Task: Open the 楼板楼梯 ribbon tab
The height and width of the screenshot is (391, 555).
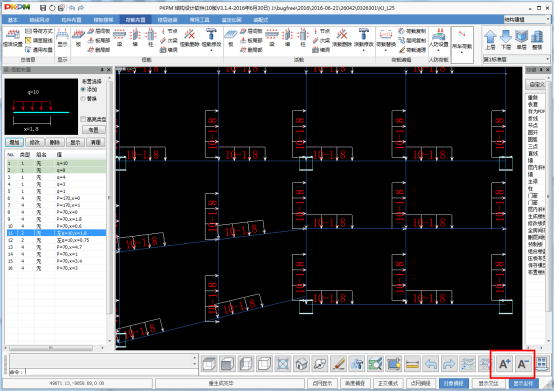Action: pos(103,20)
